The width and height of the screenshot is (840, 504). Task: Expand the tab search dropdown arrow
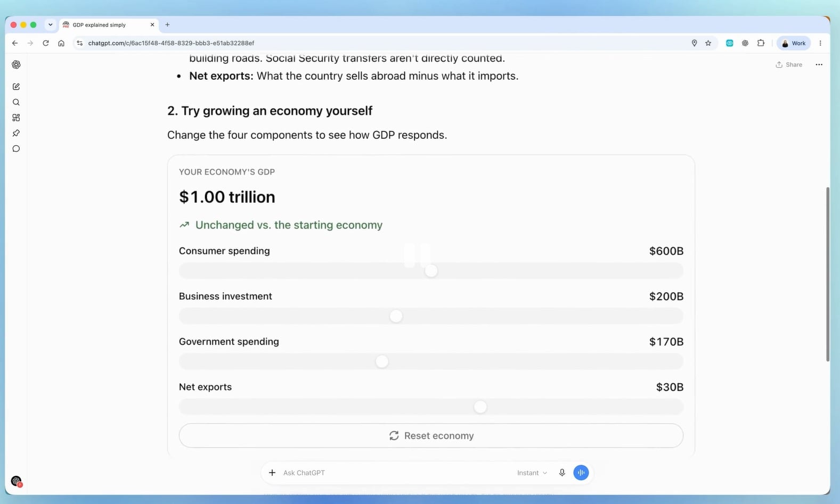point(51,24)
